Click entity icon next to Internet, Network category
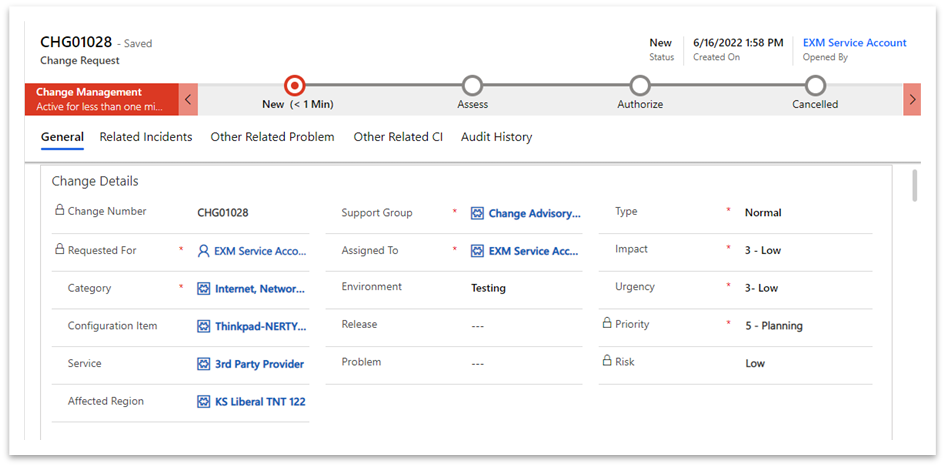The width and height of the screenshot is (945, 467). pos(204,289)
